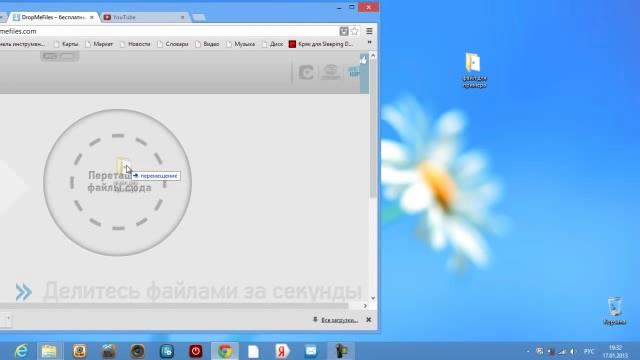
Task: Close the DropMeFiles tab
Action: [x=91, y=18]
